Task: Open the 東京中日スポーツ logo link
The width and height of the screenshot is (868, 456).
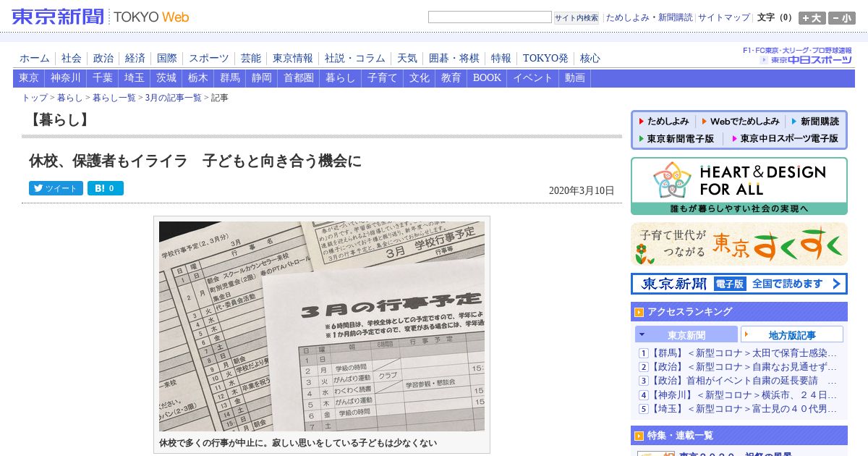Action: 806,59
